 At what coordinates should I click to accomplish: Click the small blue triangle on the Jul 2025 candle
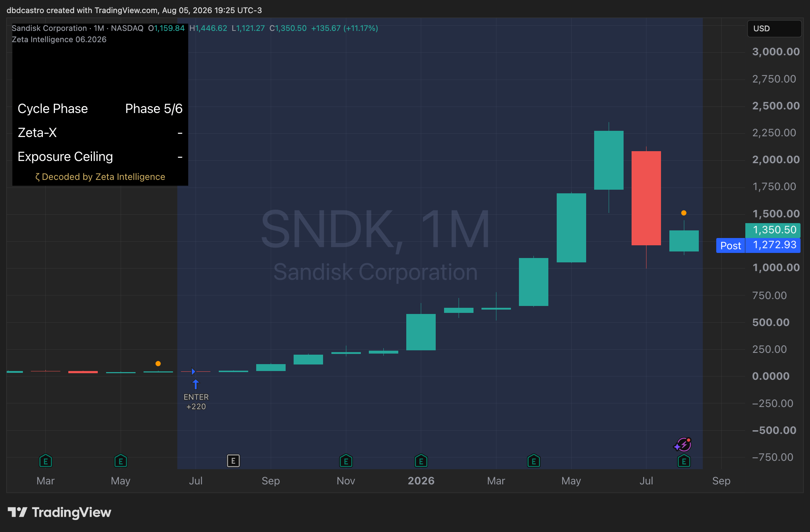pyautogui.click(x=194, y=371)
